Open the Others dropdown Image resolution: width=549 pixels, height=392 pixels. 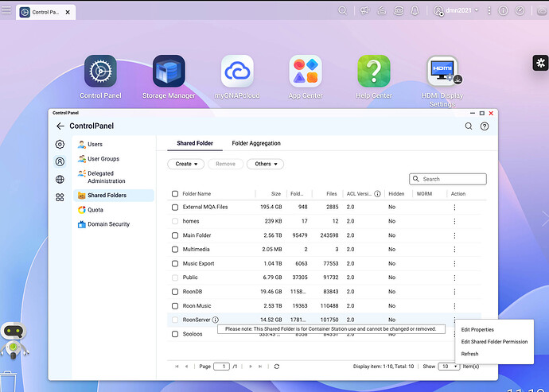pos(265,164)
